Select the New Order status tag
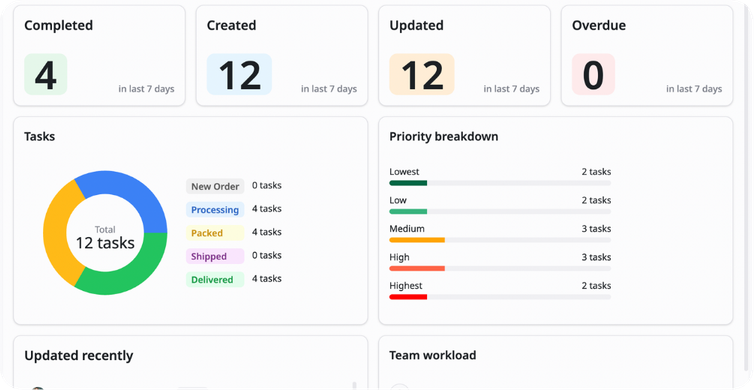The width and height of the screenshot is (755, 390). click(215, 186)
